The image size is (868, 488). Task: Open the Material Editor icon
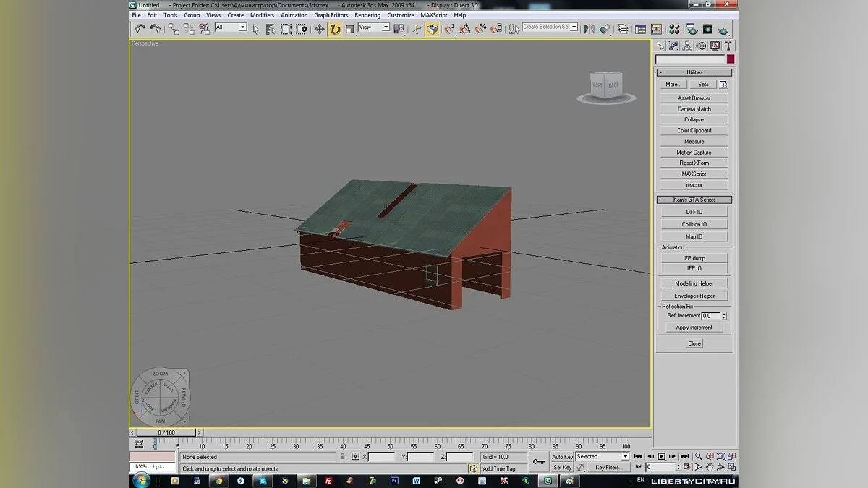click(674, 29)
